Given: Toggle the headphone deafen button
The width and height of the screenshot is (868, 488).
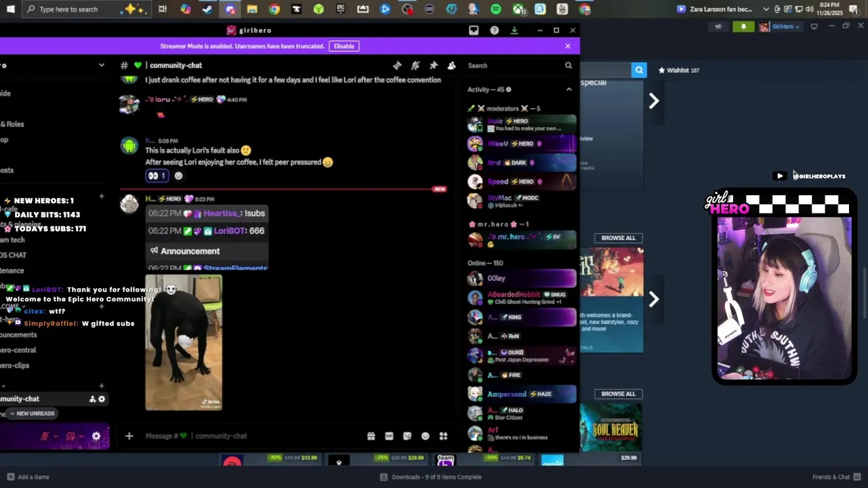Looking at the screenshot, I should pos(71,436).
